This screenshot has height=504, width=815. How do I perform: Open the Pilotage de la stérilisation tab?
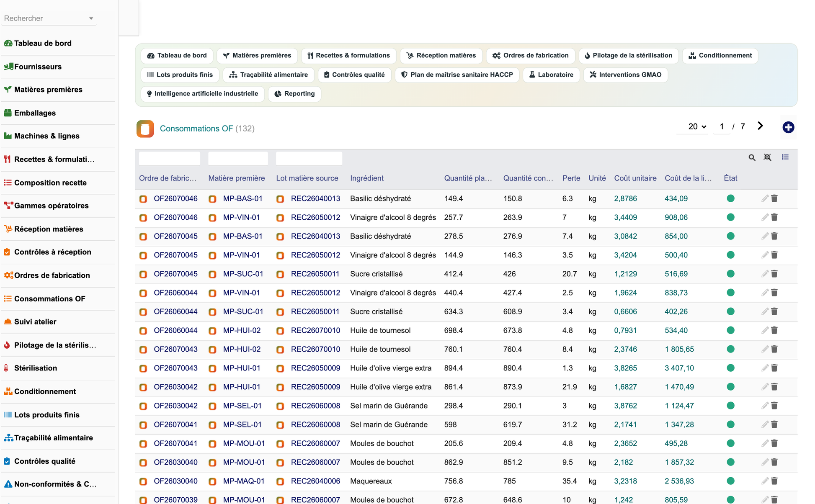point(628,56)
